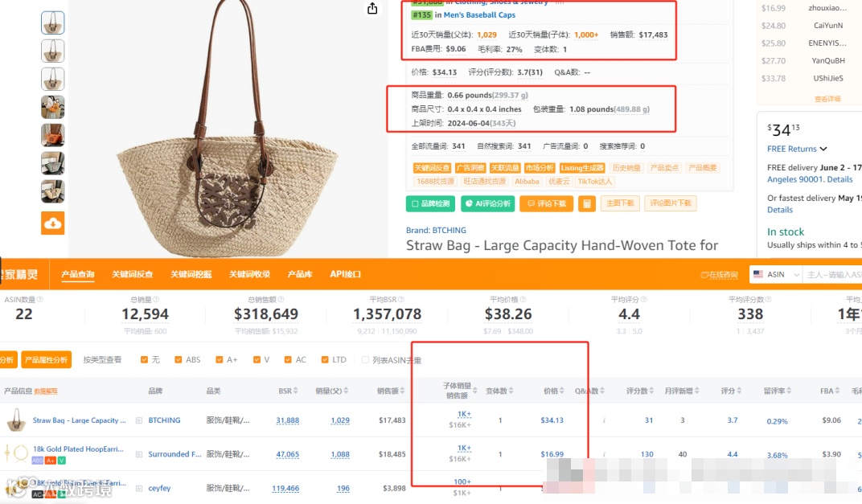Click the 评论图片下载 button
Image resolution: width=862 pixels, height=504 pixels.
point(670,203)
